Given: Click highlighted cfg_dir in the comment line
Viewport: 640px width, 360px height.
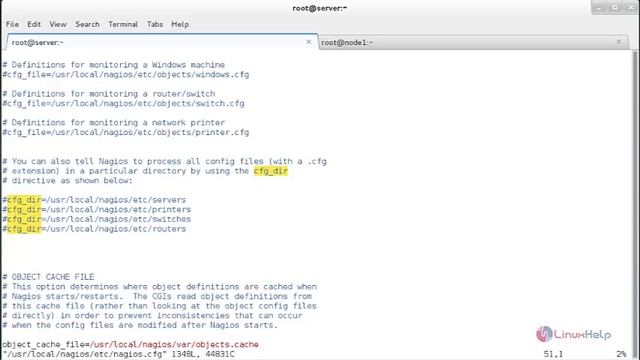Looking at the screenshot, I should (271, 171).
